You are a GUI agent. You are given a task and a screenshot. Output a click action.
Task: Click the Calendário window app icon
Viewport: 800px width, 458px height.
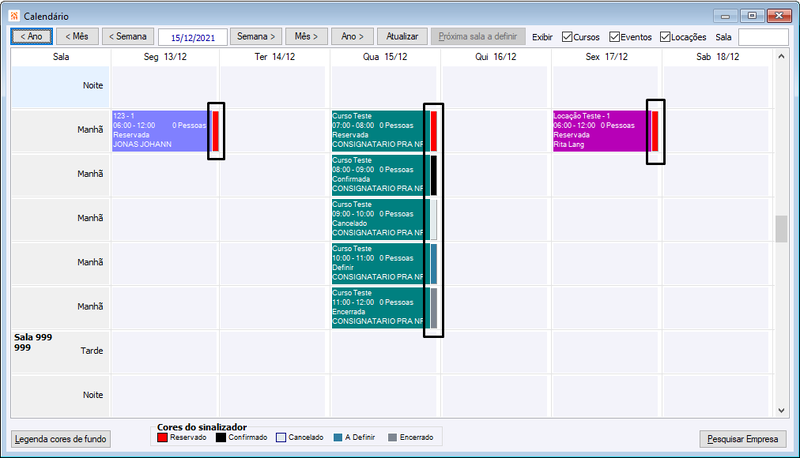[14, 16]
